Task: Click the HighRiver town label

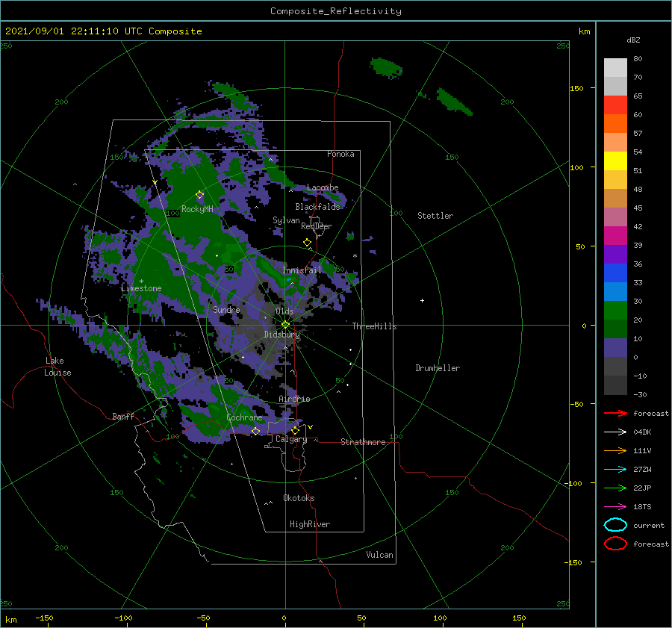Action: click(x=310, y=524)
